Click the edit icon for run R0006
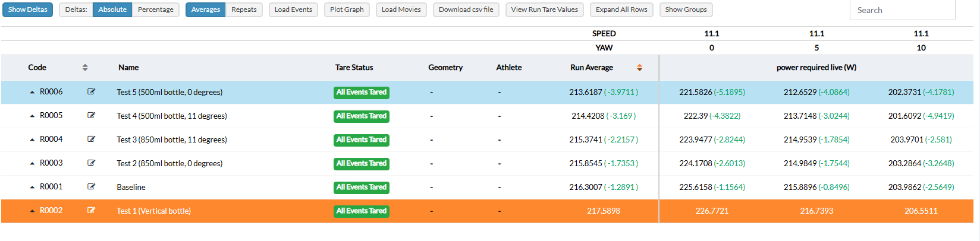Screen dimensions: 980x241 click(x=91, y=91)
